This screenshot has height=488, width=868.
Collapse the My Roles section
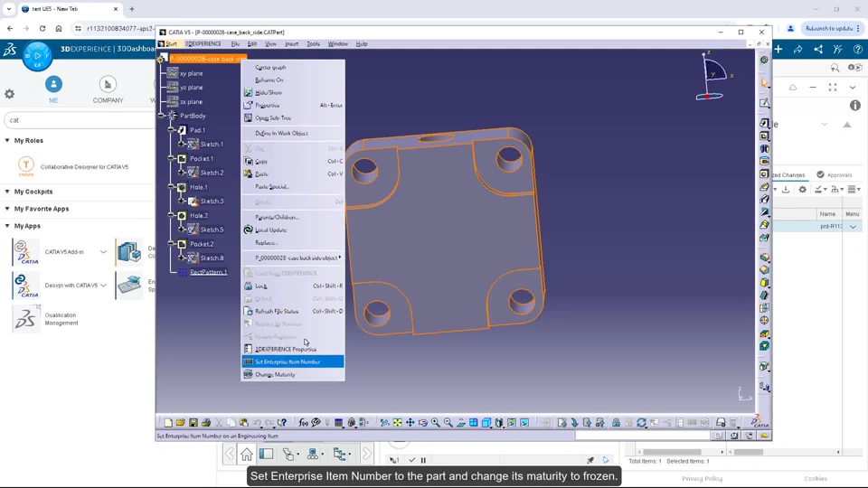click(x=7, y=141)
